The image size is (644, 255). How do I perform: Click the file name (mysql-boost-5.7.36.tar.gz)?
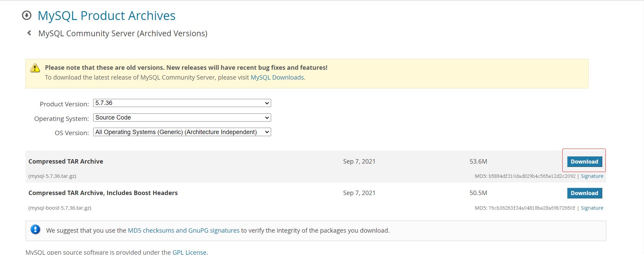coord(60,208)
